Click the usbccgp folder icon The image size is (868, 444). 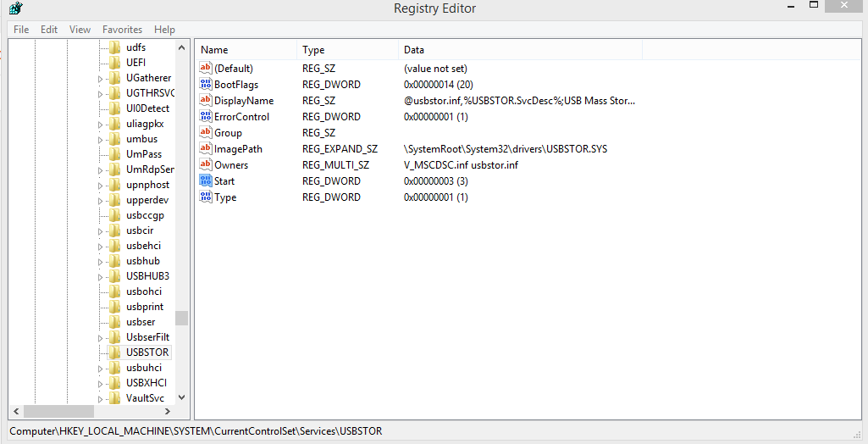[114, 215]
